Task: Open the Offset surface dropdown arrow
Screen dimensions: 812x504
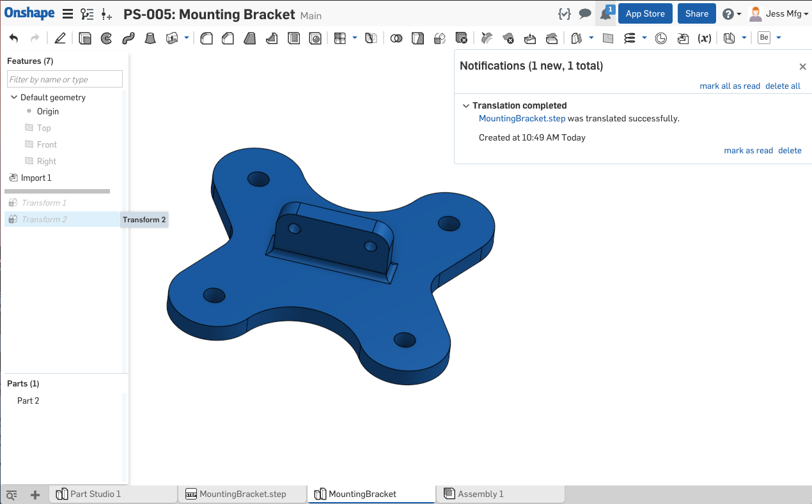Action: tap(591, 38)
